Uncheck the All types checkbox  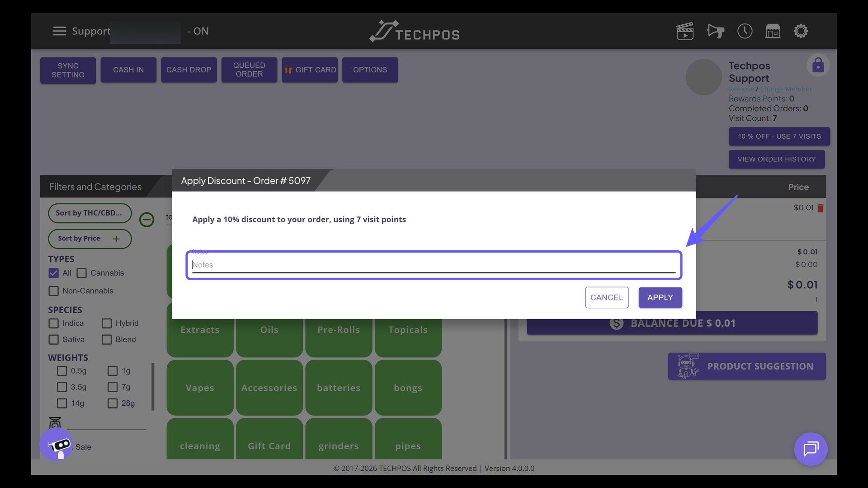point(54,273)
